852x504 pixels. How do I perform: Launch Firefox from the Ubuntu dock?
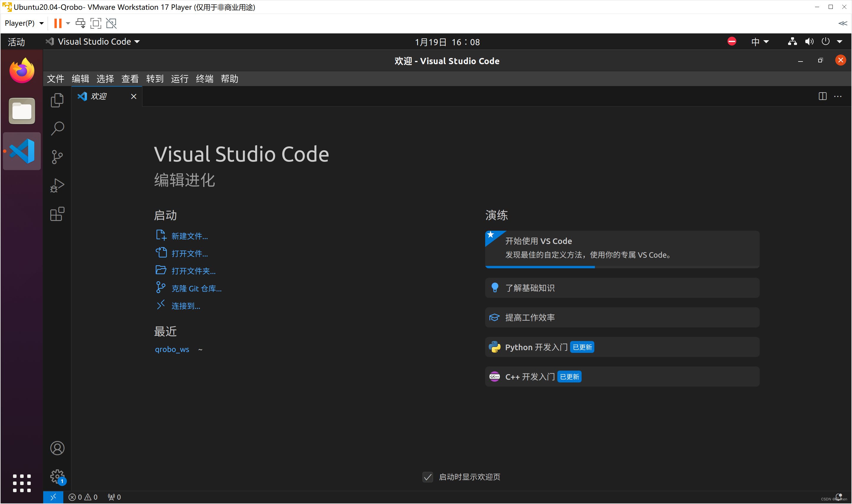point(22,71)
